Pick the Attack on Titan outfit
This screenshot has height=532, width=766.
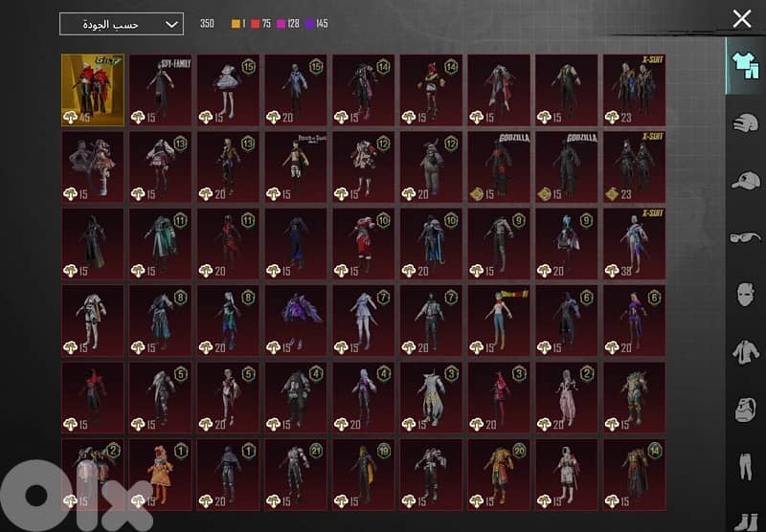pos(296,166)
